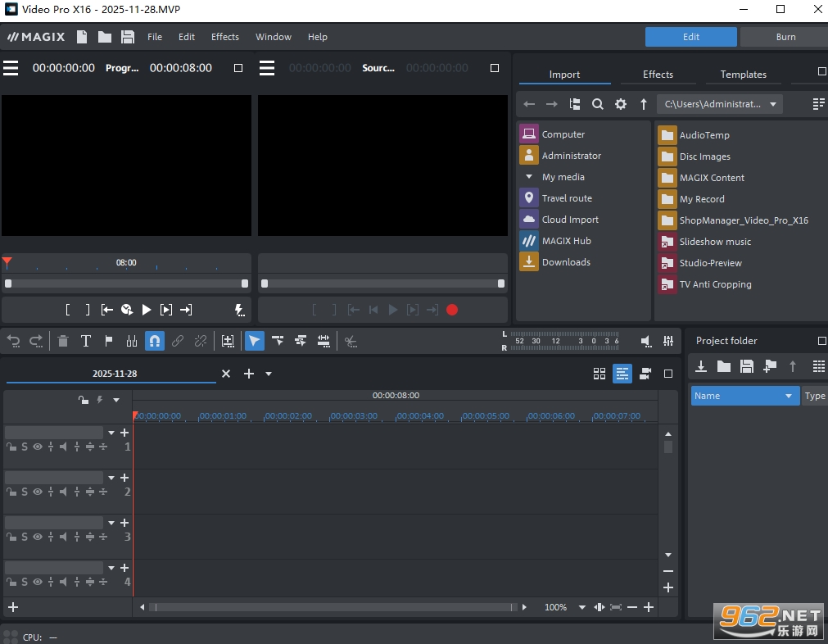This screenshot has height=644, width=828.
Task: Click the horizontal timeline scrollbar
Action: coord(333,608)
